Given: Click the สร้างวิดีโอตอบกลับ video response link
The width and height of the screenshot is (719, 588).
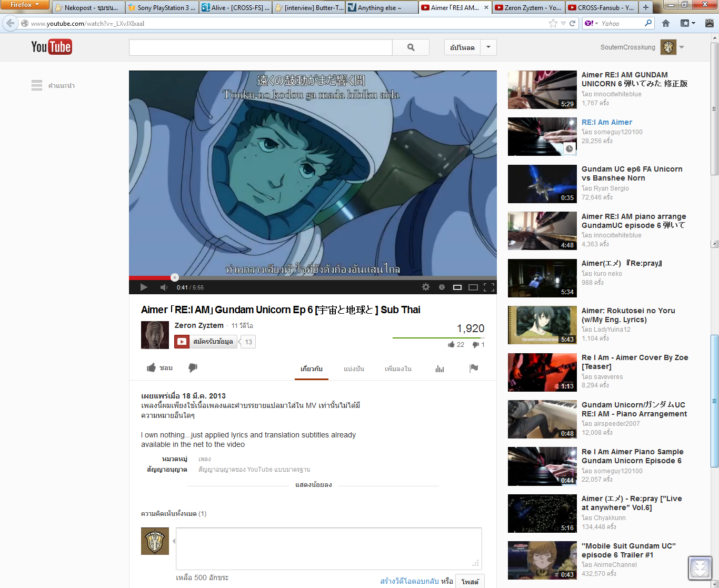Looking at the screenshot, I should [x=410, y=581].
